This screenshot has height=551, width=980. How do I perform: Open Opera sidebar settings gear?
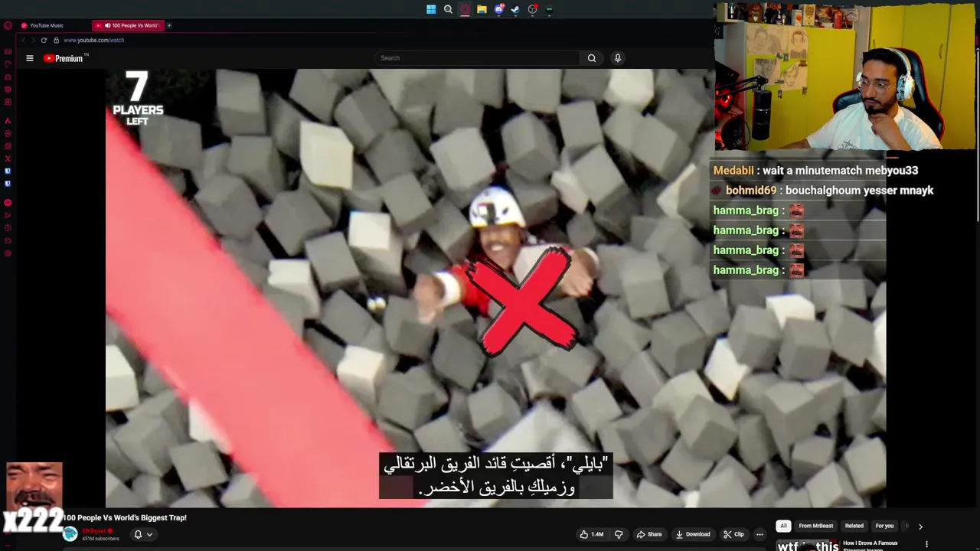[8, 253]
